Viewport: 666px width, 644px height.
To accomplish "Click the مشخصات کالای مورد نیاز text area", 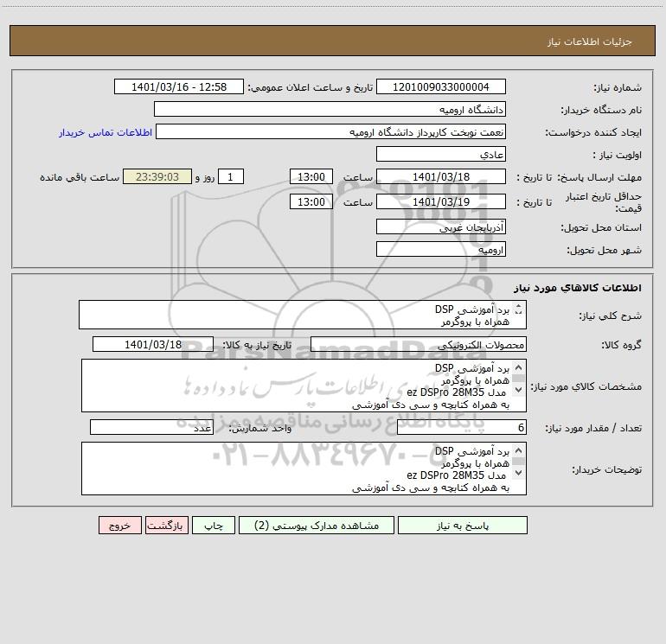I will [x=304, y=386].
